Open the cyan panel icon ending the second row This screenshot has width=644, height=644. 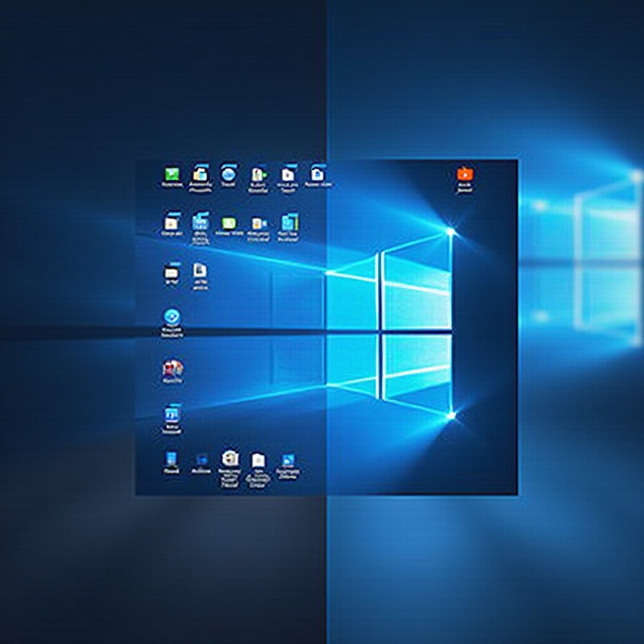point(289,223)
